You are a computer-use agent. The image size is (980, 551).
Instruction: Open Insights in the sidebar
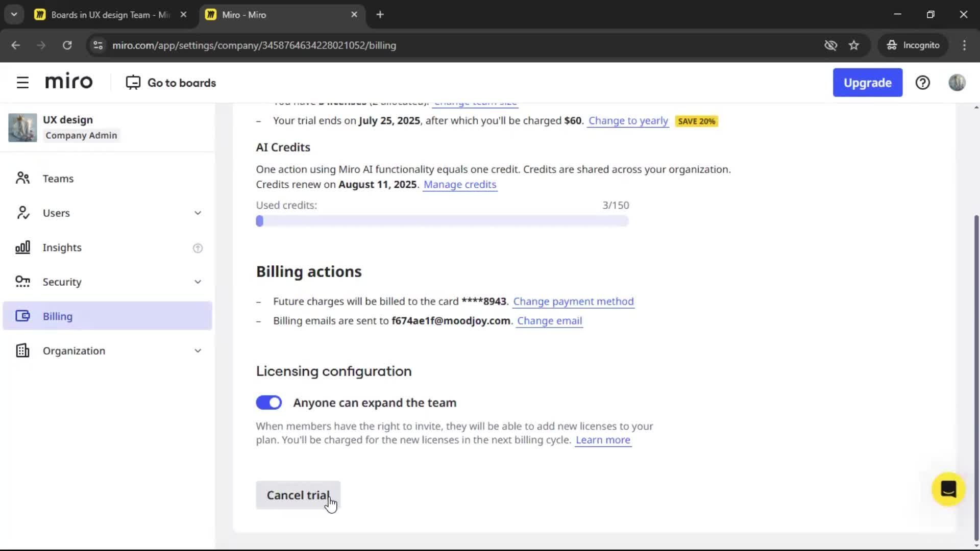(x=107, y=247)
